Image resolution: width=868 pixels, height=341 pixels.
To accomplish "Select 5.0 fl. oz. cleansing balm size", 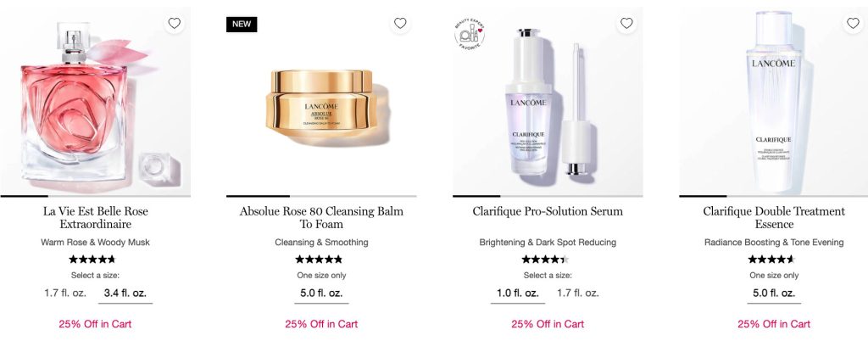I will pos(321,293).
